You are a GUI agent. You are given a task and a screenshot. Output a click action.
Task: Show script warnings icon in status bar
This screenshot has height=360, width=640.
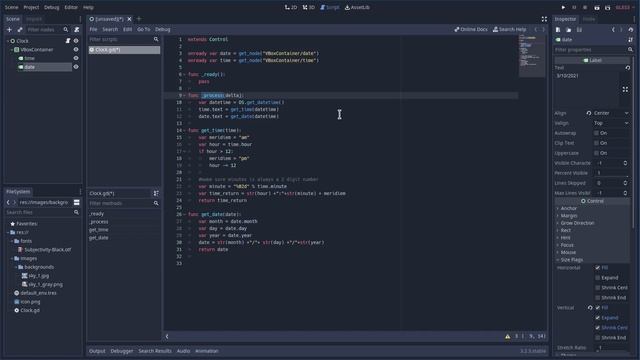507,336
